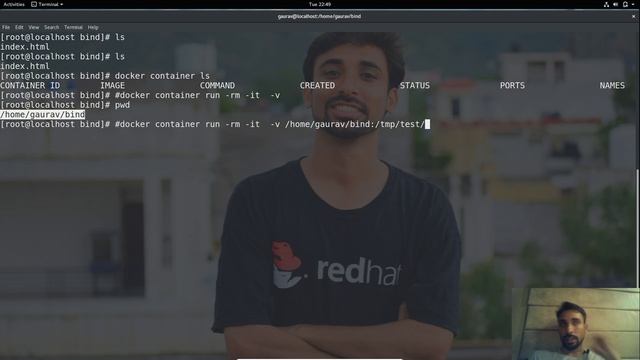Click the CONTAINER ID column header
This screenshot has width=640, height=360.
[x=30, y=86]
